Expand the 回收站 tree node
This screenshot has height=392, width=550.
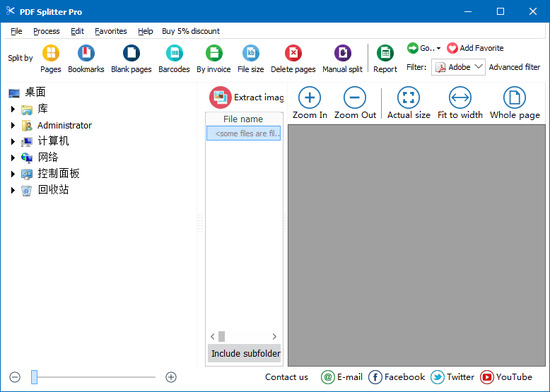[x=13, y=190]
